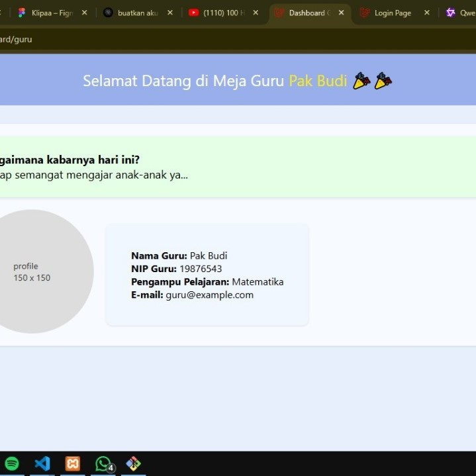Switch to the Klipaa Figma tab
Screen dimensions: 476x476
[x=52, y=13]
